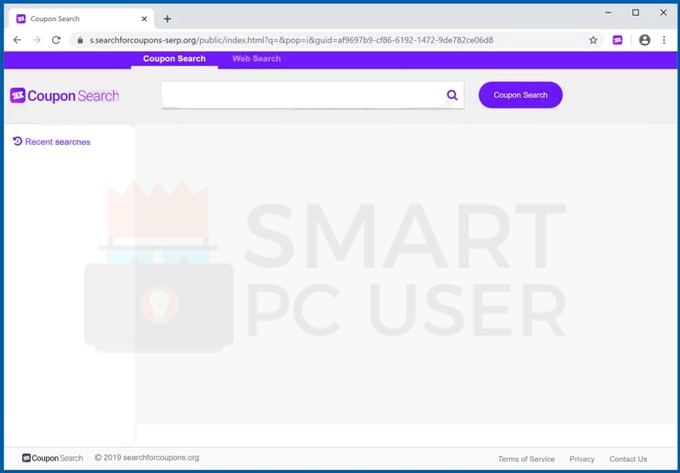680x473 pixels.
Task: Click the Recent searches label
Action: pos(58,142)
